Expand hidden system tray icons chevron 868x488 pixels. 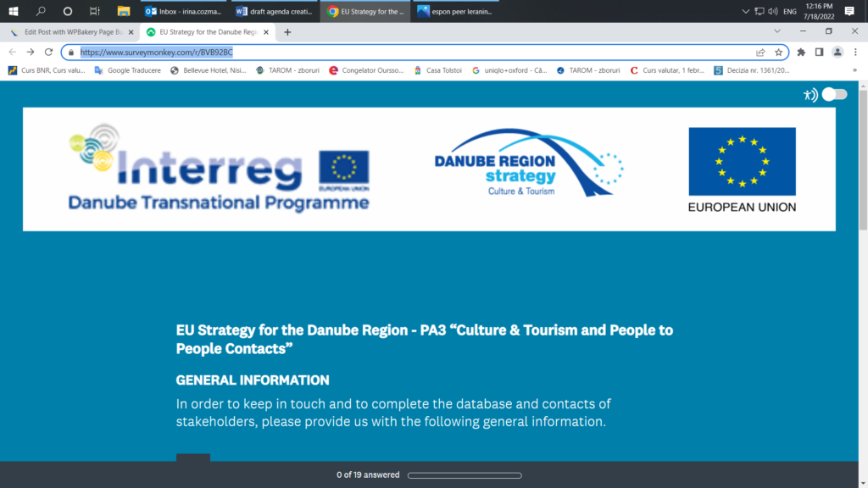(x=746, y=11)
